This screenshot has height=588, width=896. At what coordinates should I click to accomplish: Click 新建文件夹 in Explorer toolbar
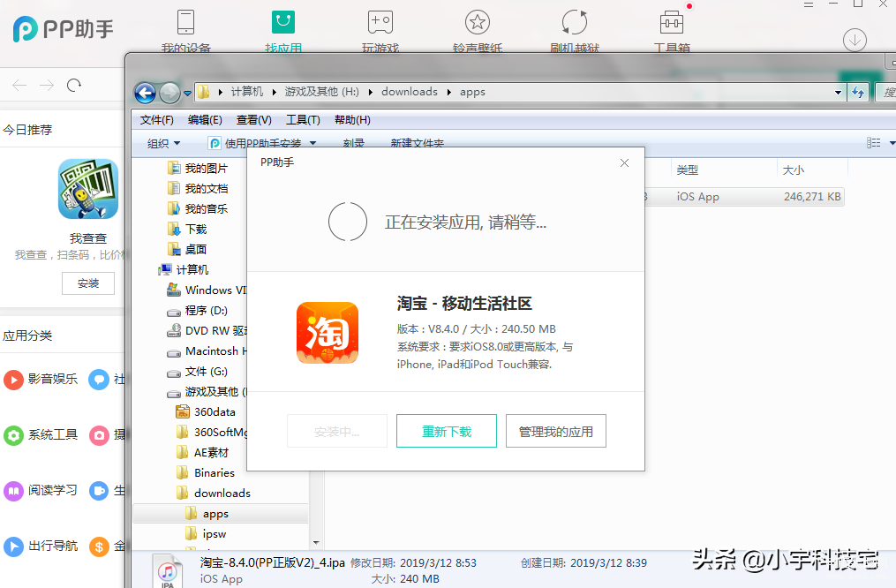[418, 143]
